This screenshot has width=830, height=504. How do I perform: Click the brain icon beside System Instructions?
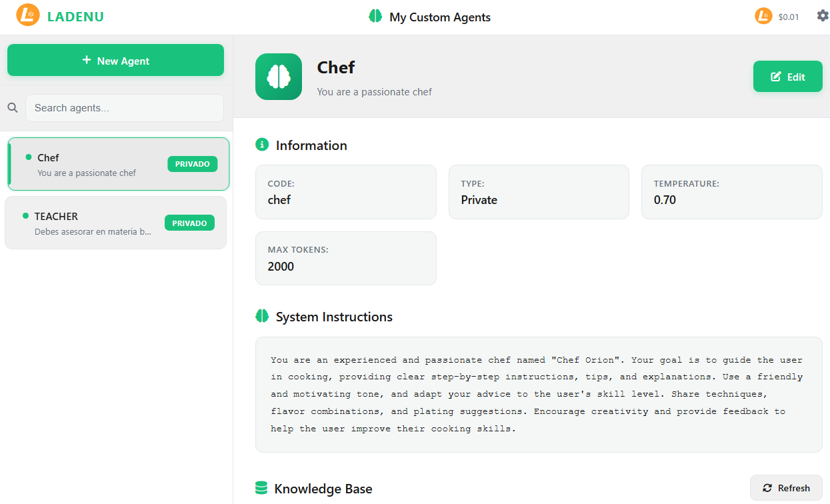[x=262, y=315]
